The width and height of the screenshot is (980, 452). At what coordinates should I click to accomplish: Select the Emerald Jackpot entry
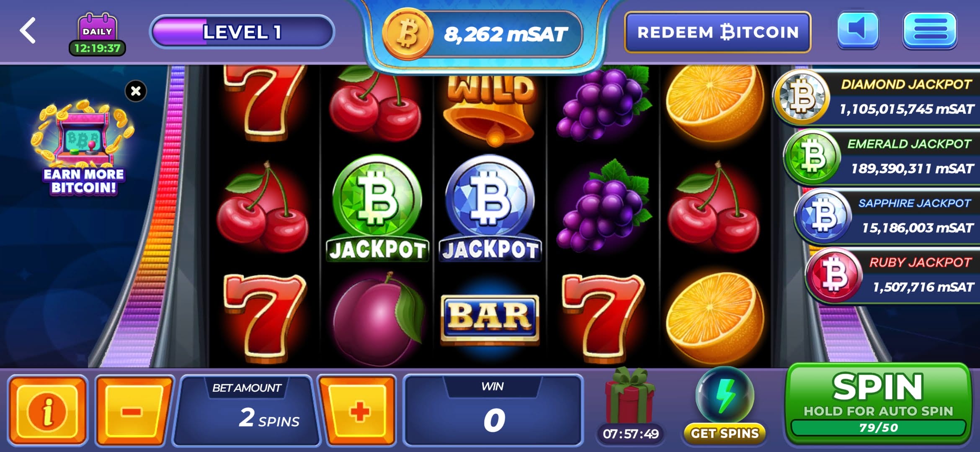coord(882,157)
